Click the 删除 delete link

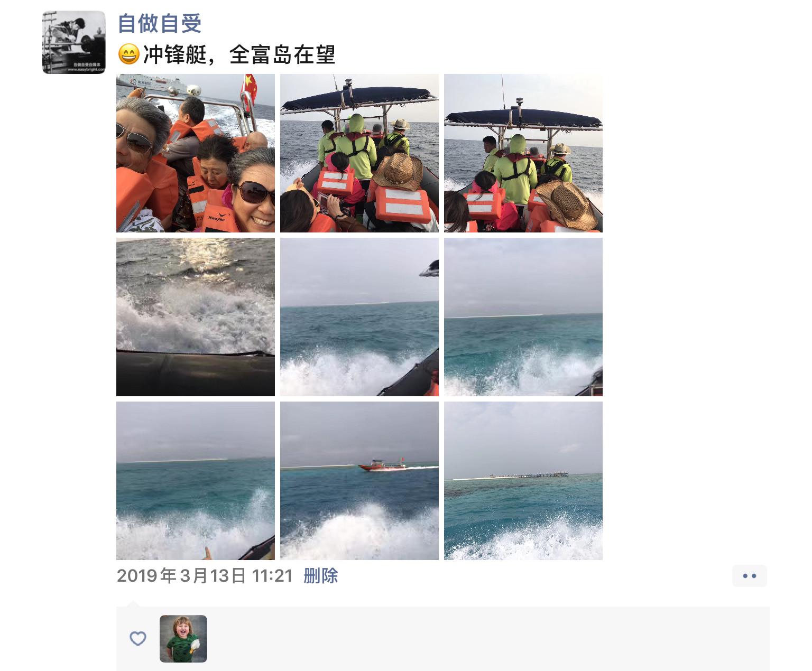click(x=321, y=576)
